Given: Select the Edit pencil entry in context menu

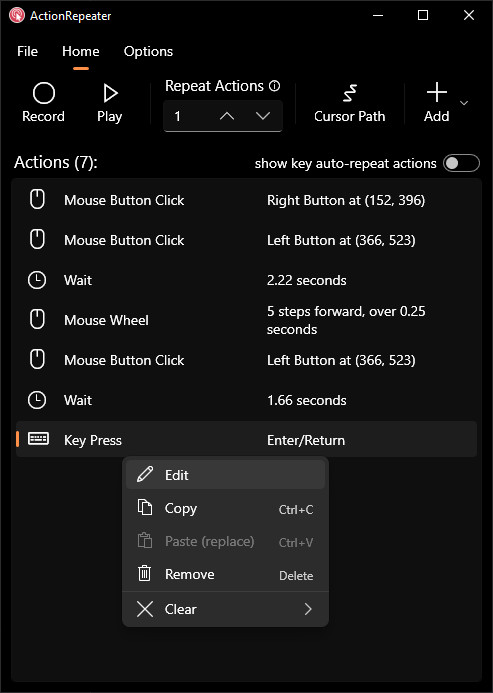Looking at the screenshot, I should coord(225,475).
